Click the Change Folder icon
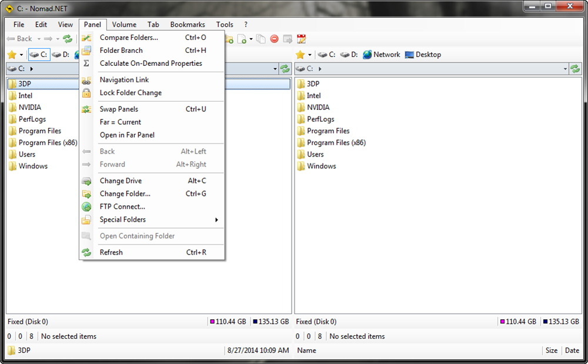Viewport: 588px width, 364px height. click(x=86, y=194)
